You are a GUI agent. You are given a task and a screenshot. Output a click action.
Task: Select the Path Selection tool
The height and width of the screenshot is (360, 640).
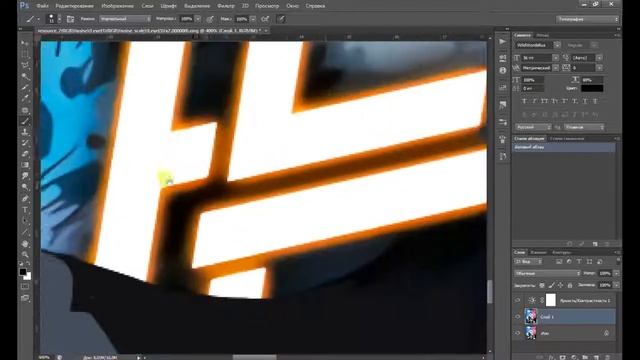tap(25, 221)
